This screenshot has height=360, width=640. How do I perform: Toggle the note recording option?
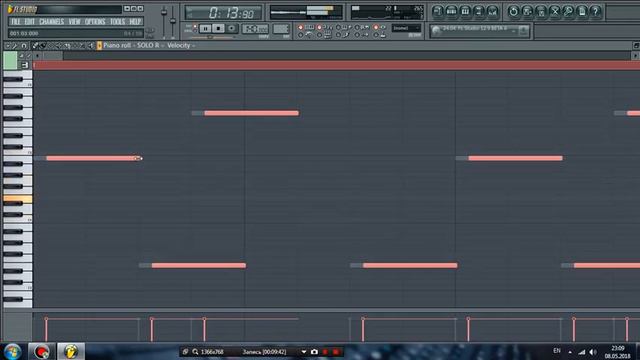[x=357, y=35]
